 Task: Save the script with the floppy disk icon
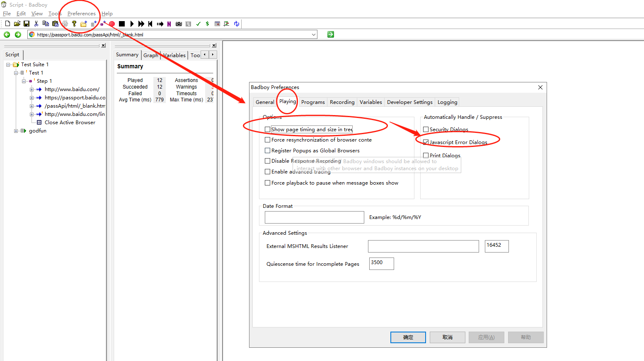tap(27, 24)
